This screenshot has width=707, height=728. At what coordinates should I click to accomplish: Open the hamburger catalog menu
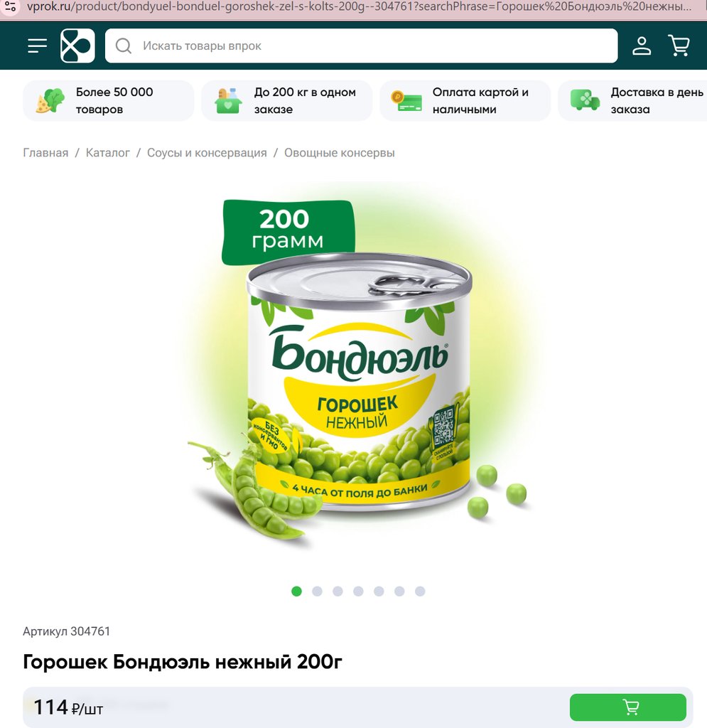37,46
